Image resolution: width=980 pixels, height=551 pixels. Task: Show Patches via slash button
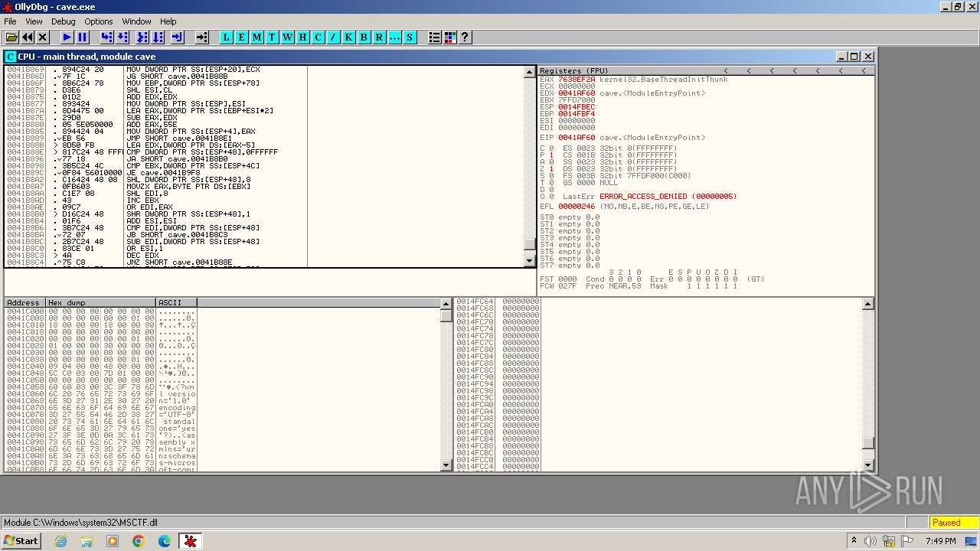click(x=333, y=37)
